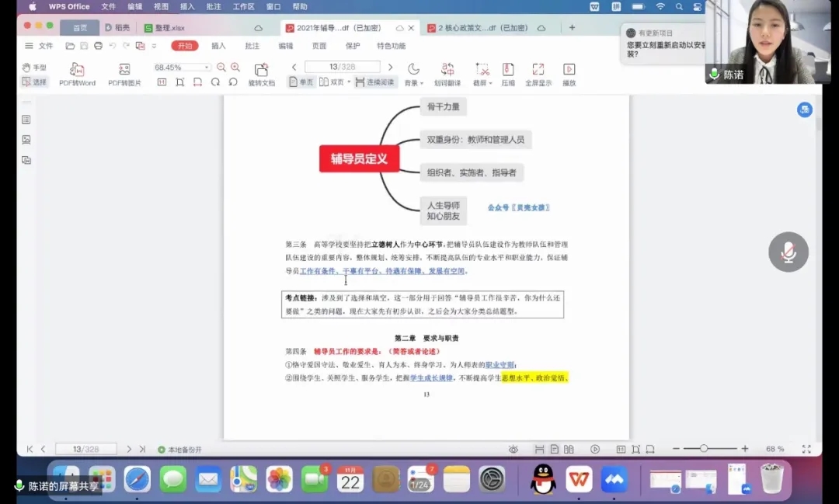The width and height of the screenshot is (839, 504).
Task: Expand the 68.45% zoom dropdown
Action: 207,68
